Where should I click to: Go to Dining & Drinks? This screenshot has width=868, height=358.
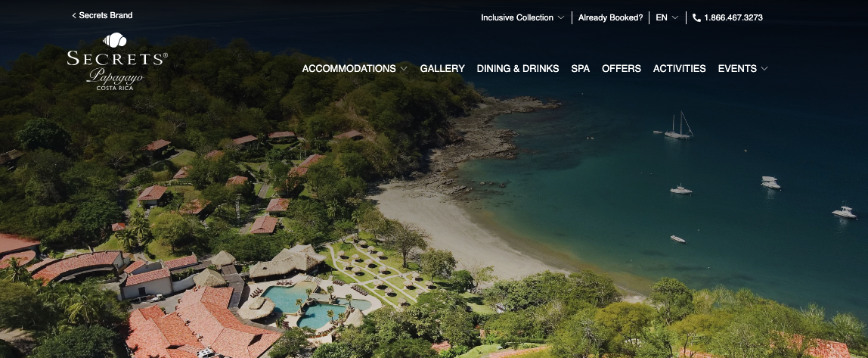point(518,69)
